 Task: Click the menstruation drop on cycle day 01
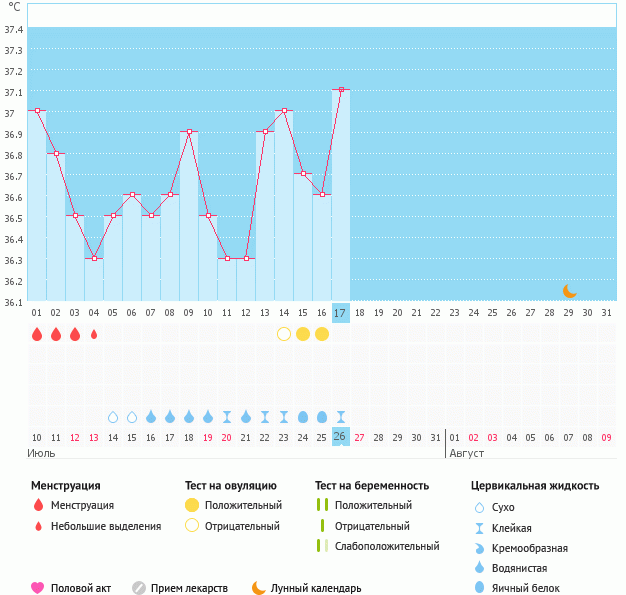tap(37, 334)
